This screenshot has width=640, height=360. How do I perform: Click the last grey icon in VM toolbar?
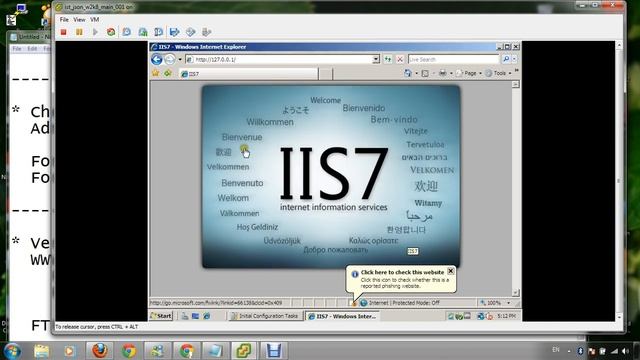coord(207,32)
